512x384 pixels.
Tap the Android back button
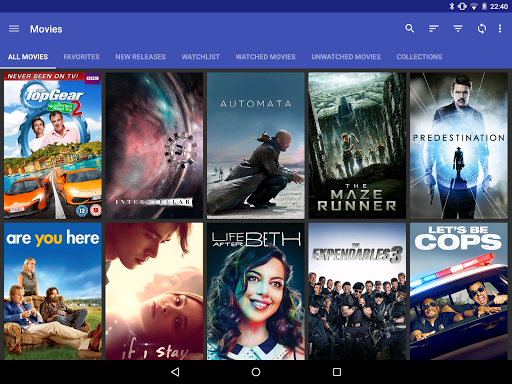[175, 372]
